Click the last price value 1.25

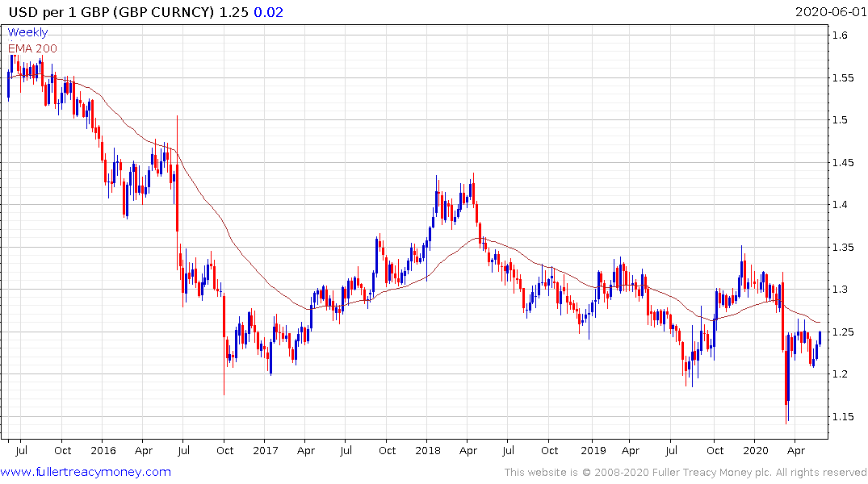[x=234, y=12]
